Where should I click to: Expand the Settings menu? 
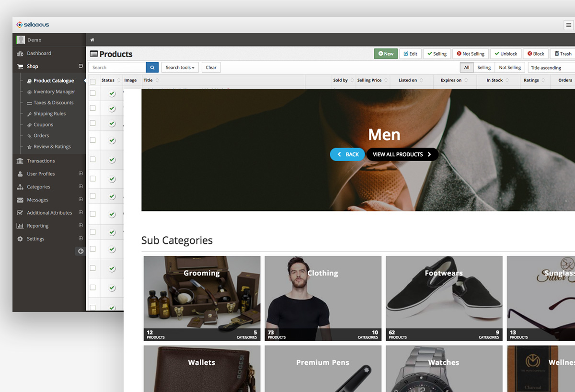point(80,238)
